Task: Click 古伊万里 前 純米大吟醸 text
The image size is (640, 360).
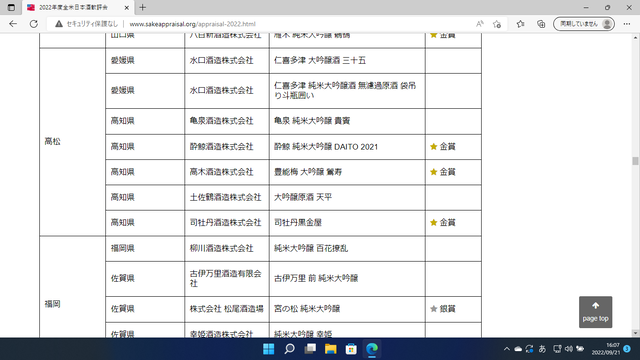Action: pos(316,278)
